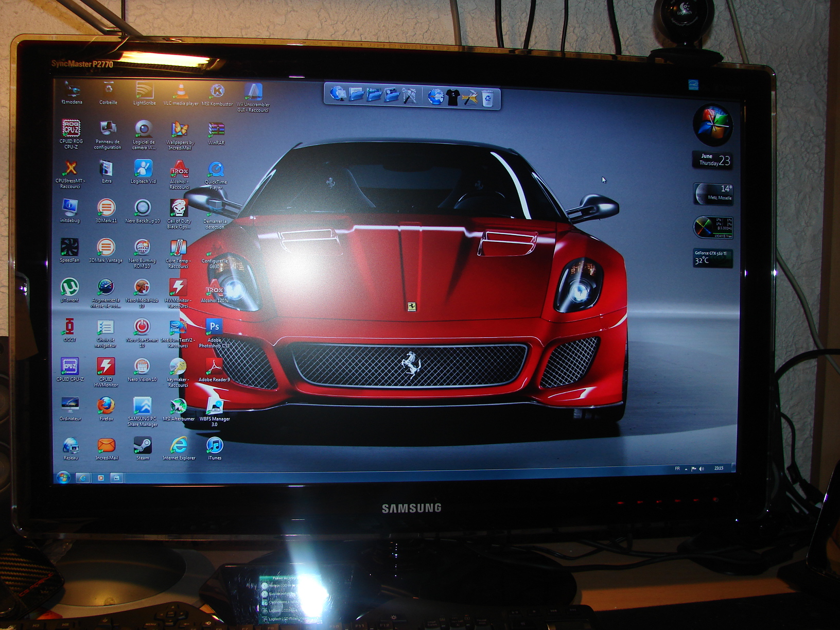This screenshot has height=630, width=840.
Task: Open MSI Afterburner from the desktop
Action: tap(179, 407)
